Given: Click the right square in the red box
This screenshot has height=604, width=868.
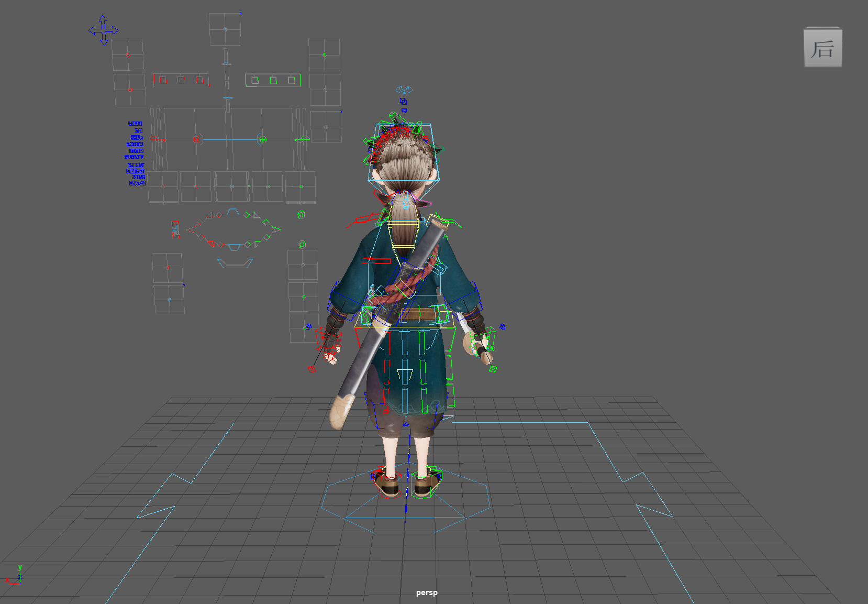Looking at the screenshot, I should tap(199, 80).
